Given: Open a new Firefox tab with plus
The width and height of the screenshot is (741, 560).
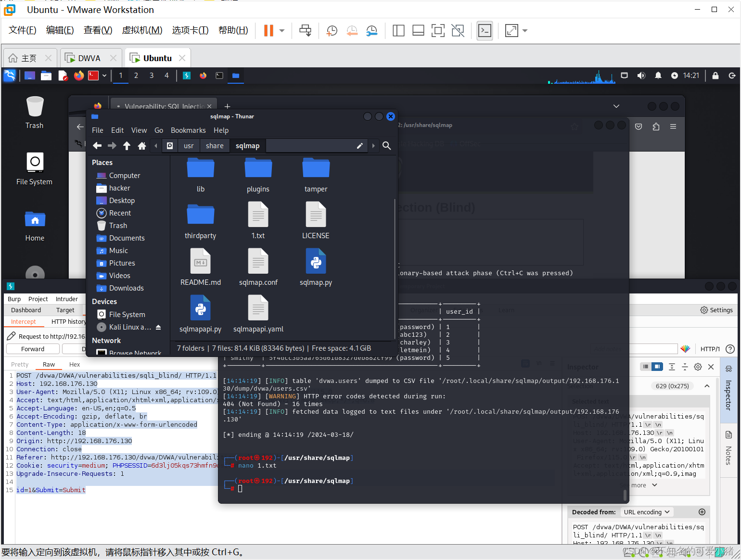Looking at the screenshot, I should pos(228,106).
